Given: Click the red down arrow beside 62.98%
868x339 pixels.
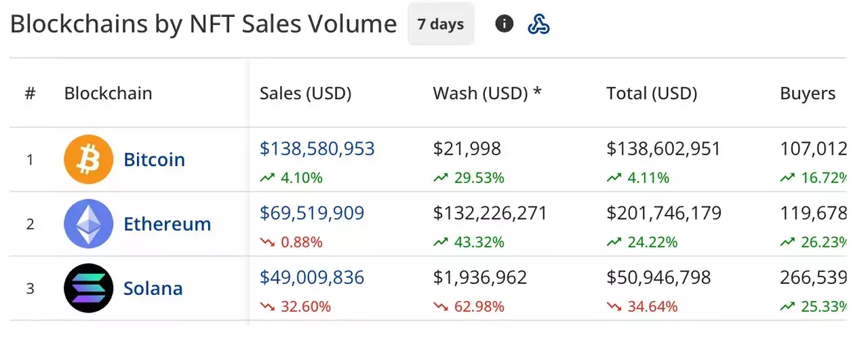Looking at the screenshot, I should coord(441,306).
